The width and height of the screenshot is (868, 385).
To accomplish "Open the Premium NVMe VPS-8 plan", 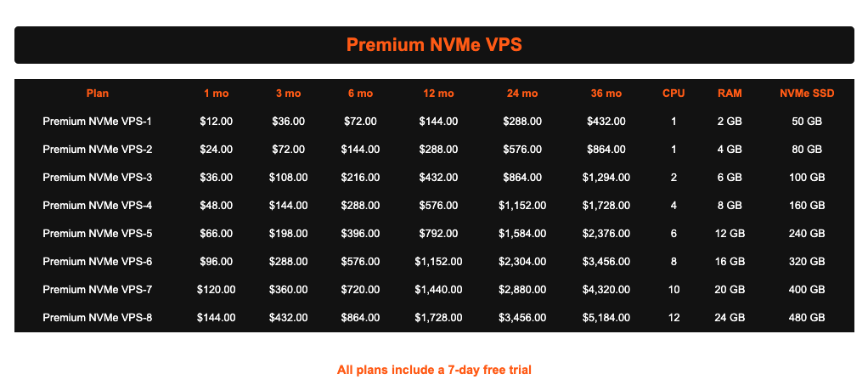I will pos(98,318).
